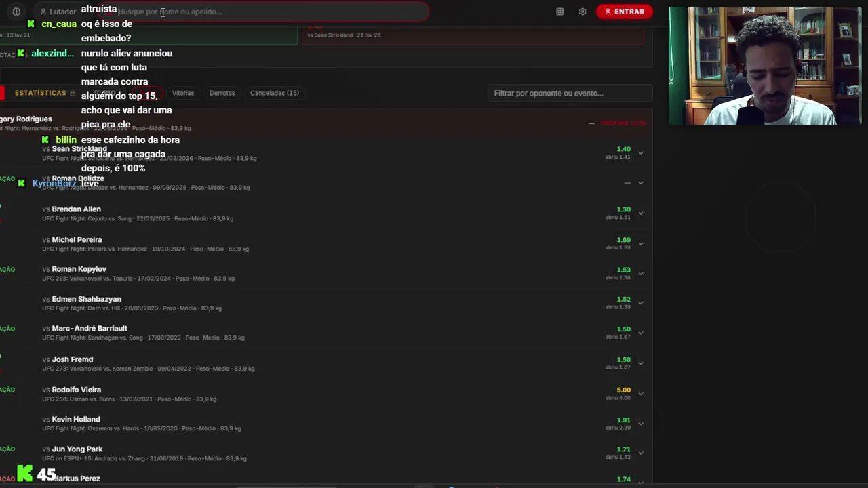Screen dimensions: 868x488
Task: Select opponent name Josh Fremd
Action: tap(73, 359)
